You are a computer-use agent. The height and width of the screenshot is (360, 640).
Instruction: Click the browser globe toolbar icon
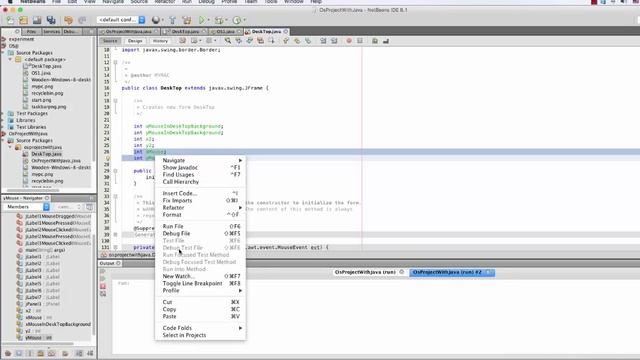click(156, 20)
